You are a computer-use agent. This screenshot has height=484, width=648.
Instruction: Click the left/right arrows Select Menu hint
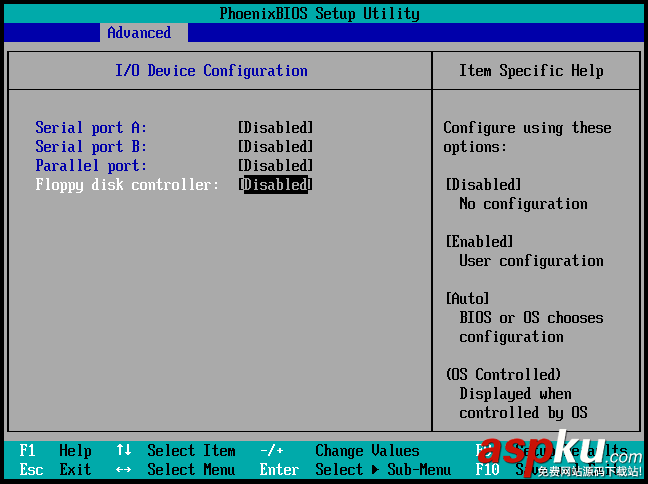tap(176, 469)
